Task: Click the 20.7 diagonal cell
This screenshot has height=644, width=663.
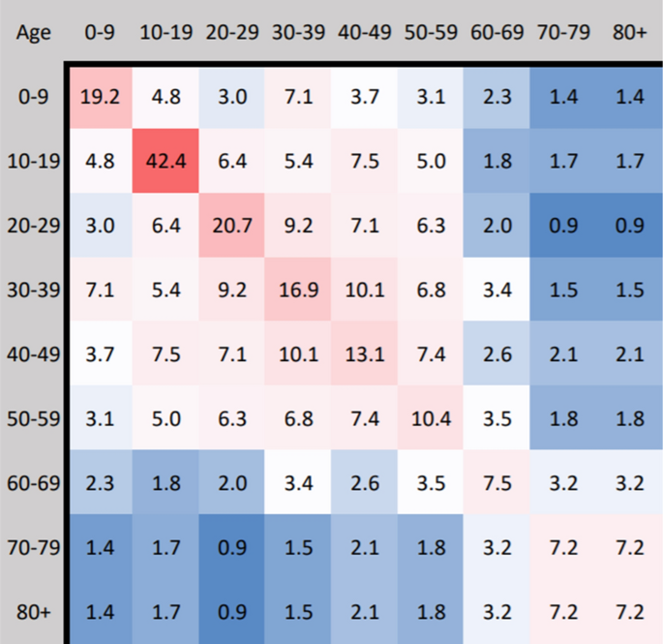Action: [x=231, y=225]
